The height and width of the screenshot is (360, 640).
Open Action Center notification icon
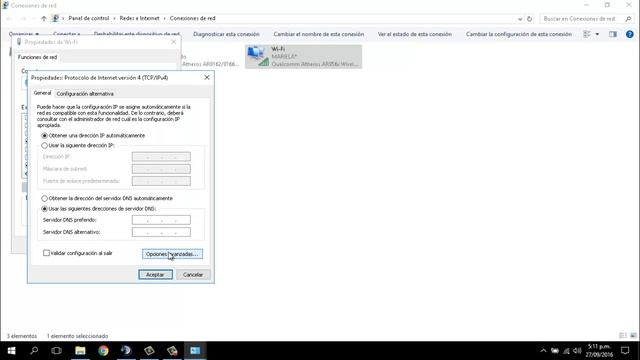625,351
